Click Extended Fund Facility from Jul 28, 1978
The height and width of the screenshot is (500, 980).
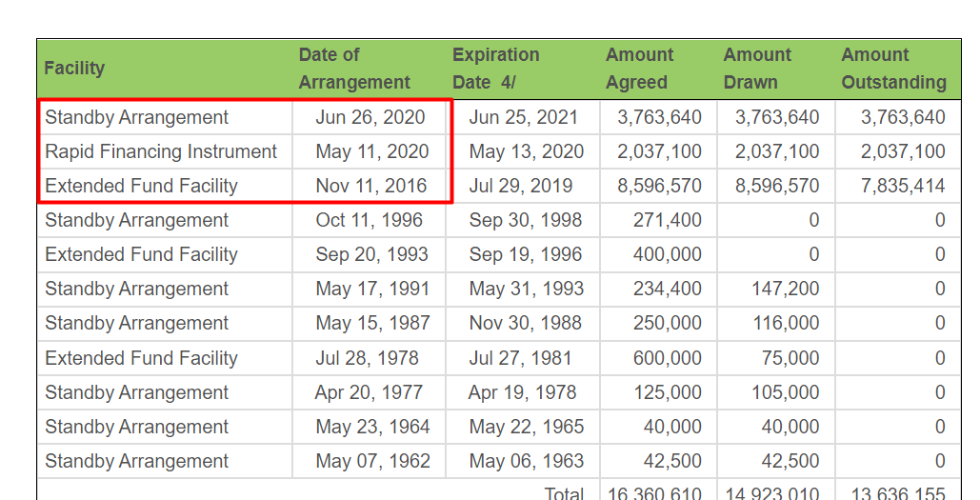point(141,358)
